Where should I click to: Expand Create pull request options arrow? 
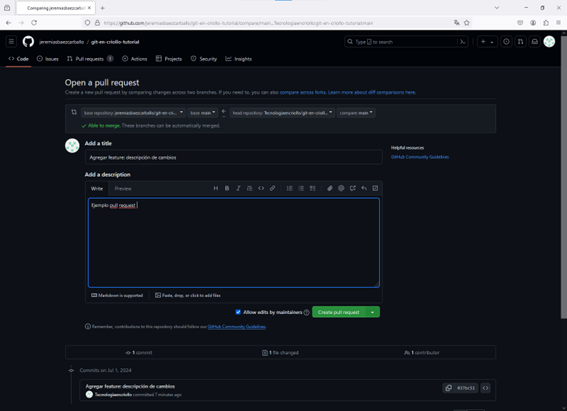tap(372, 312)
